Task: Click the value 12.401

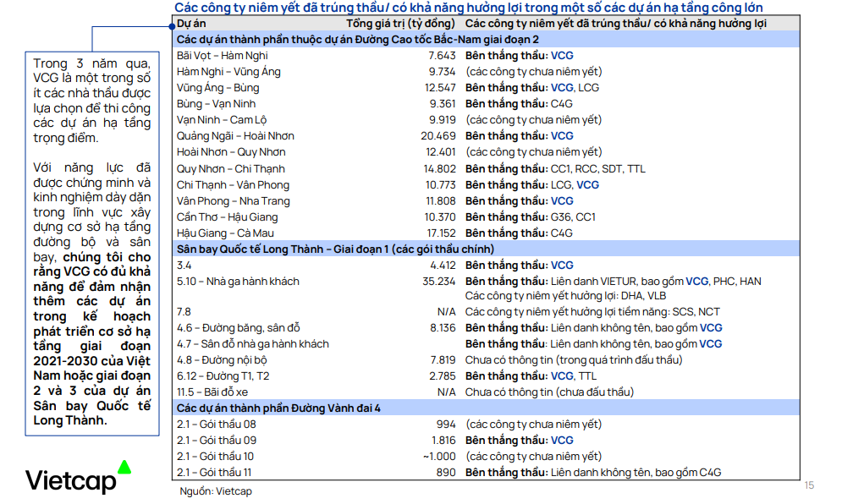Action: [440, 152]
